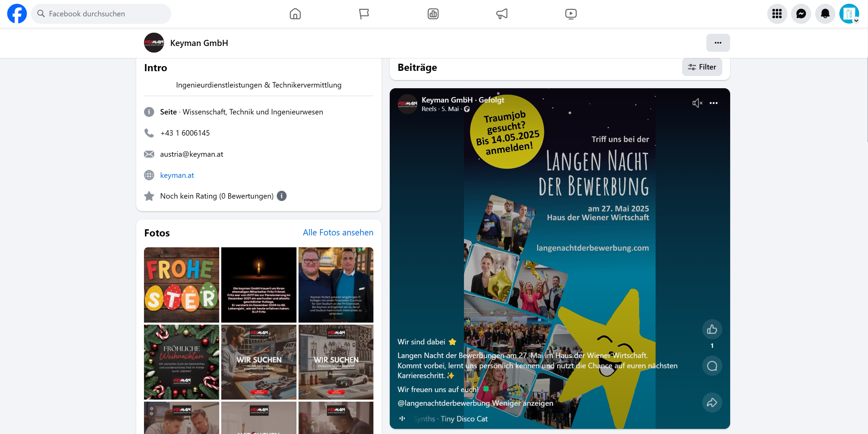This screenshot has width=868, height=434.
Task: Click the Wissenschaft, Technik und Ingenieurwesen category
Action: tap(253, 112)
